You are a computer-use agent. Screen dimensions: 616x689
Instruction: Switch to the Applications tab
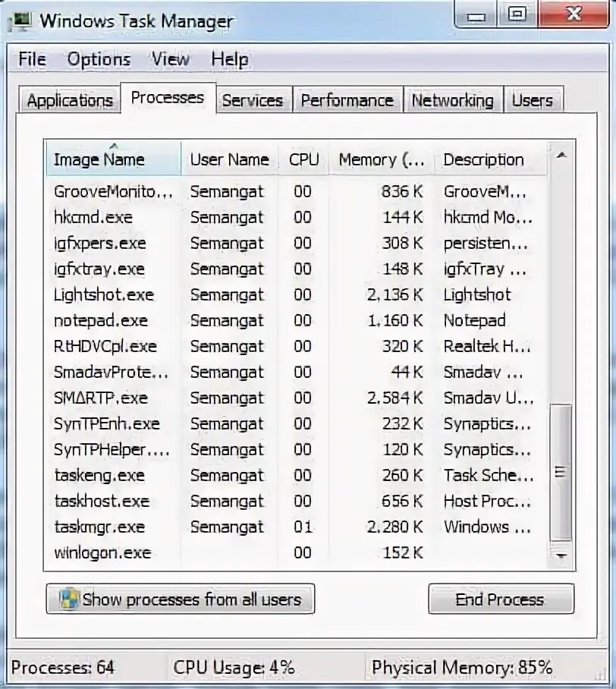[70, 101]
